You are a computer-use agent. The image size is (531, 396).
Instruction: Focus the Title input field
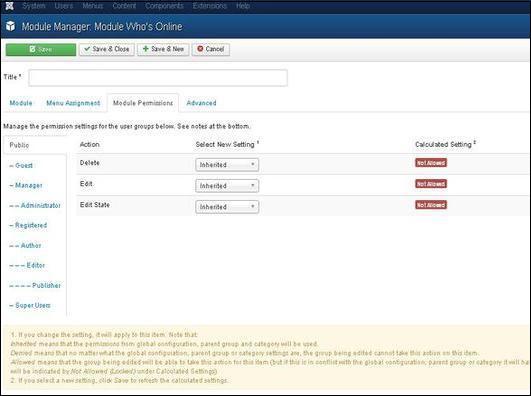click(x=158, y=78)
